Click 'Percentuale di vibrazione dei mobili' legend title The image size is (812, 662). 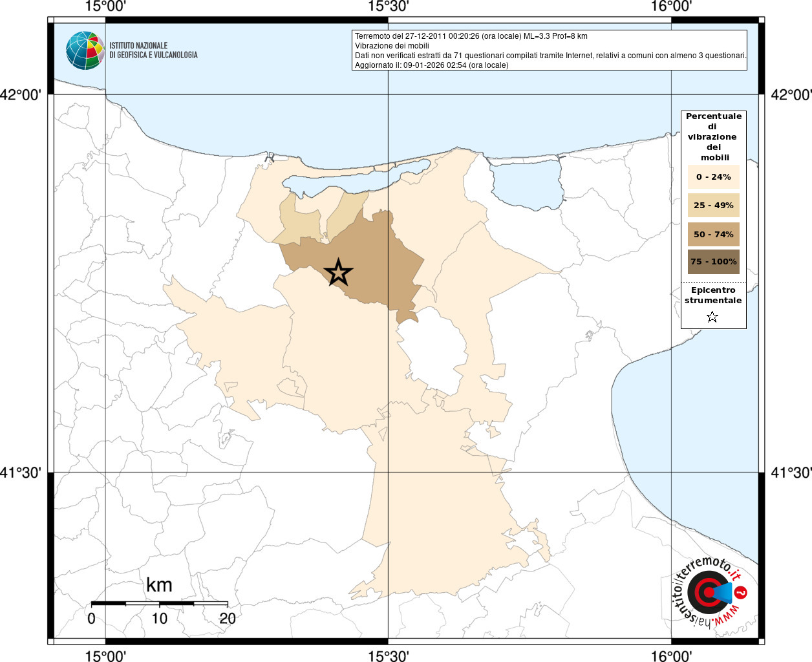(714, 136)
